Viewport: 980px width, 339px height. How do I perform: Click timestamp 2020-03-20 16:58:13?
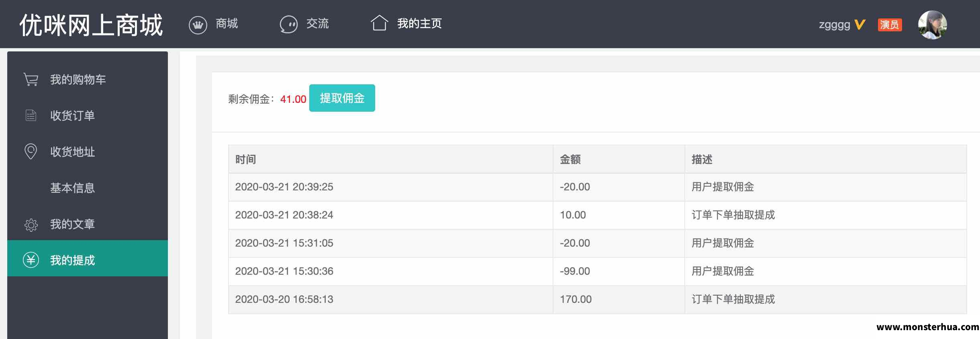[x=284, y=299]
